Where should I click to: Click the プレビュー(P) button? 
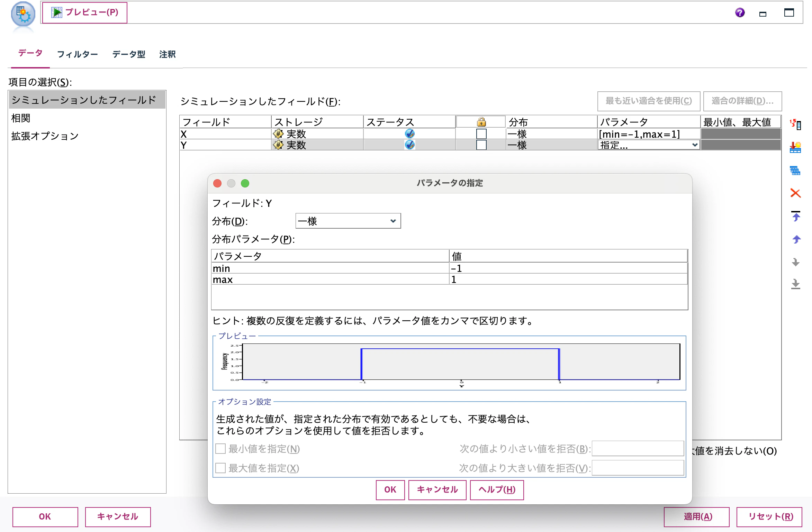click(x=85, y=13)
